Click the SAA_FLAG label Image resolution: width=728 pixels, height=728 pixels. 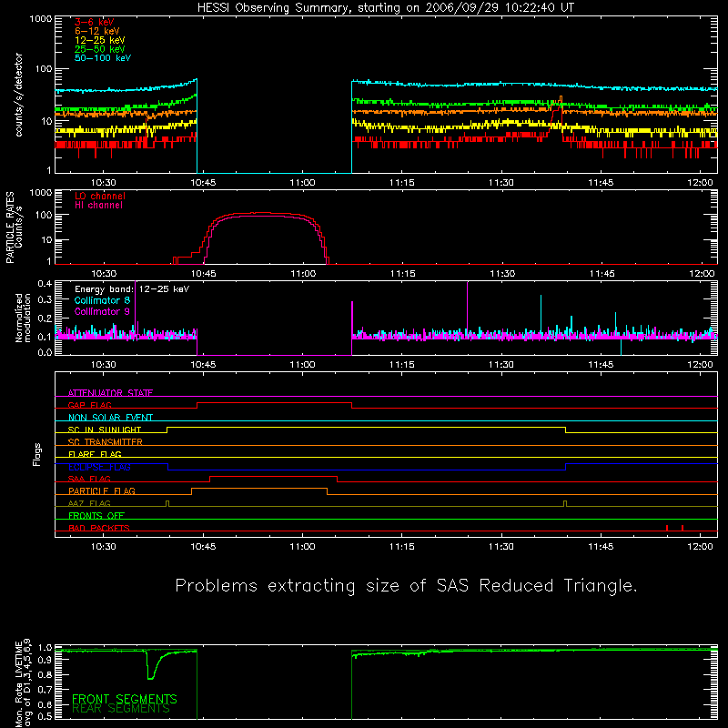pos(89,479)
